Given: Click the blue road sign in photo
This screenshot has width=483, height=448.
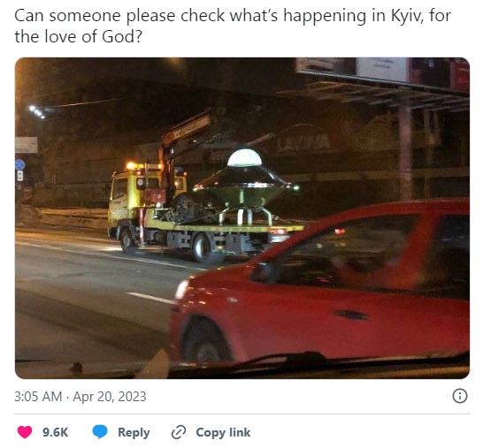Looking at the screenshot, I should (x=20, y=165).
